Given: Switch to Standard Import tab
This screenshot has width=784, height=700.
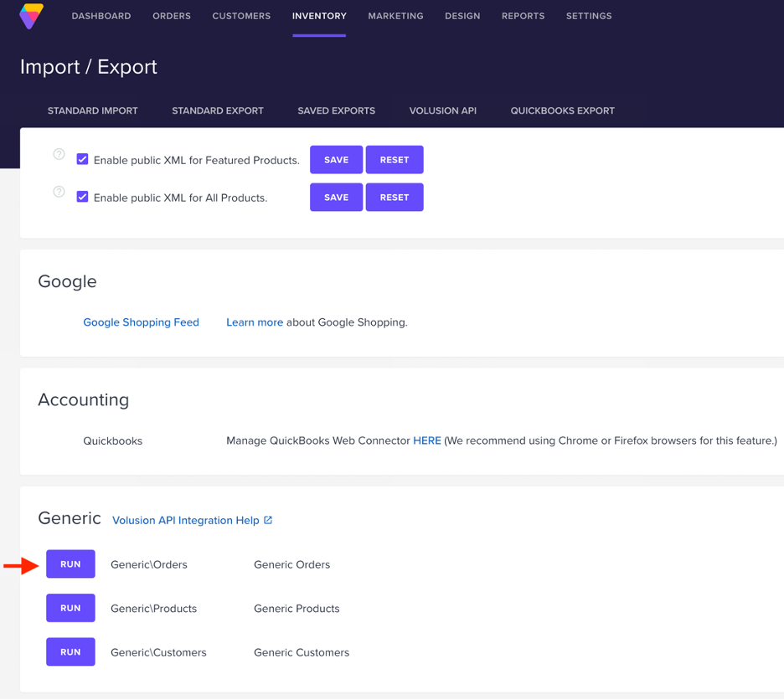Looking at the screenshot, I should [x=92, y=111].
